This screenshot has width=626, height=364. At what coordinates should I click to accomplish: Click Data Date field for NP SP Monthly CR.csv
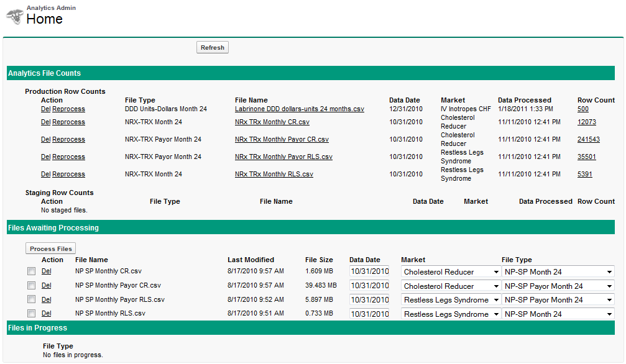pos(369,271)
